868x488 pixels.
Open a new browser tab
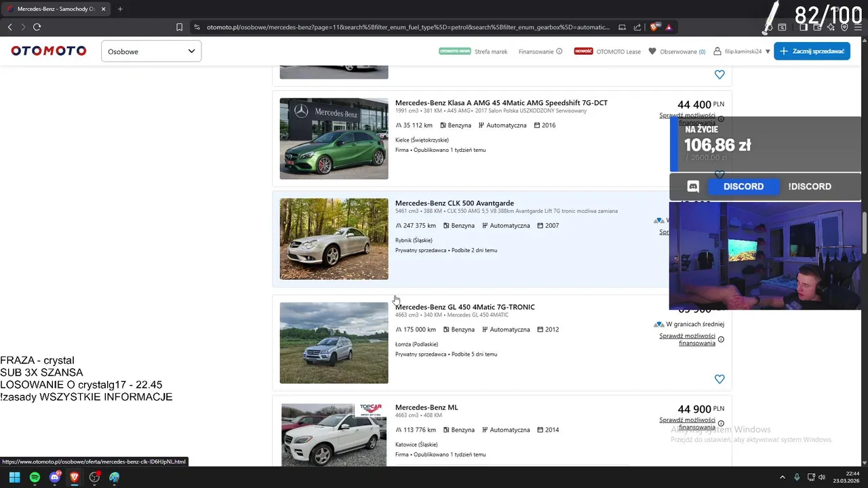click(120, 9)
